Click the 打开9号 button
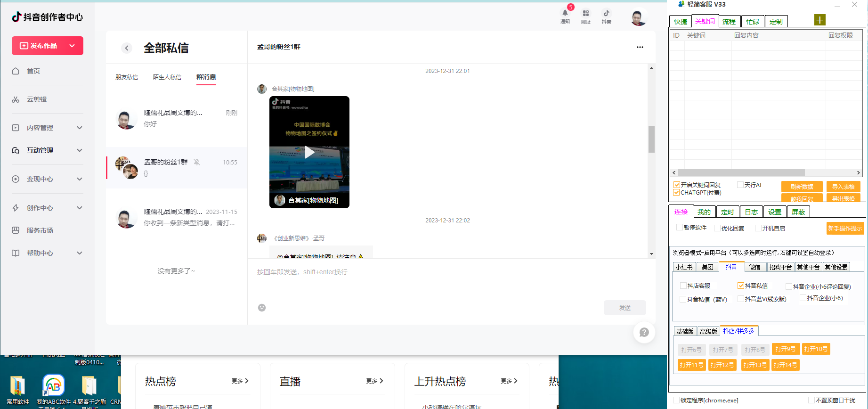The height and width of the screenshot is (409, 868). (x=785, y=349)
